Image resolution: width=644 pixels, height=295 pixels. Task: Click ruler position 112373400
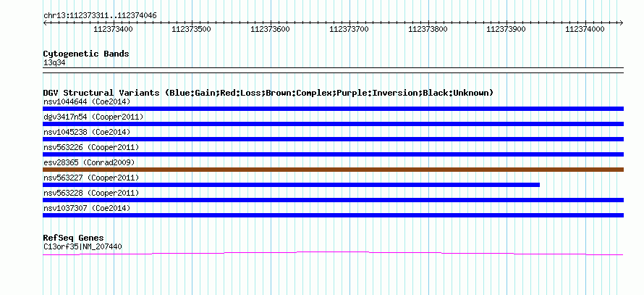tap(114, 29)
